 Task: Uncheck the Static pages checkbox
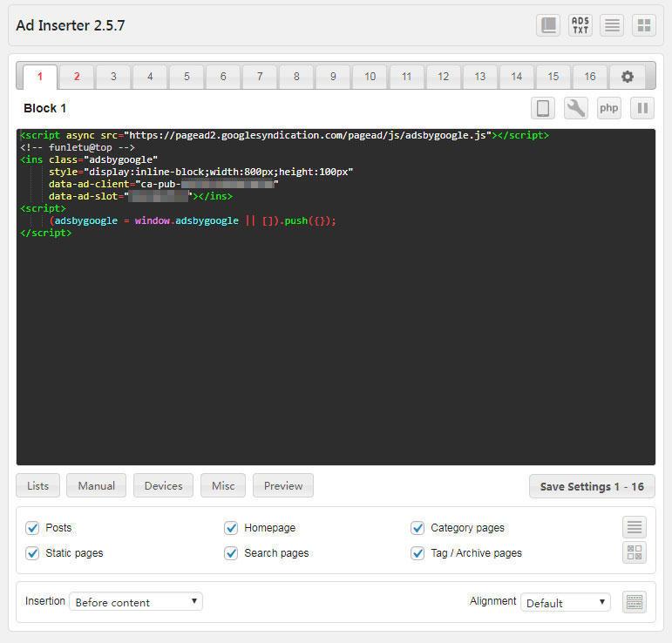32,553
